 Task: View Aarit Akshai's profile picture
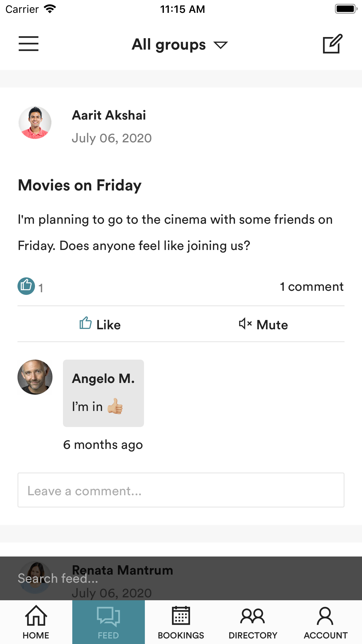pyautogui.click(x=35, y=123)
